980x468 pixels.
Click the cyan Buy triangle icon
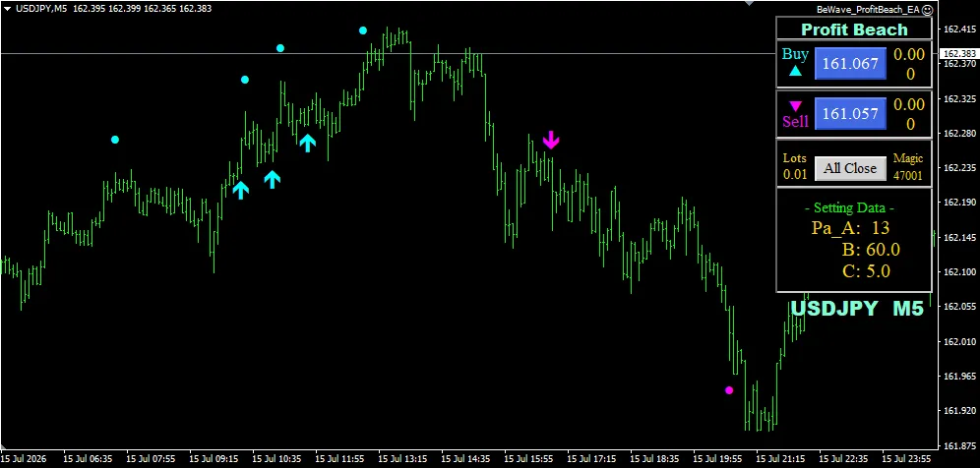pyautogui.click(x=795, y=71)
